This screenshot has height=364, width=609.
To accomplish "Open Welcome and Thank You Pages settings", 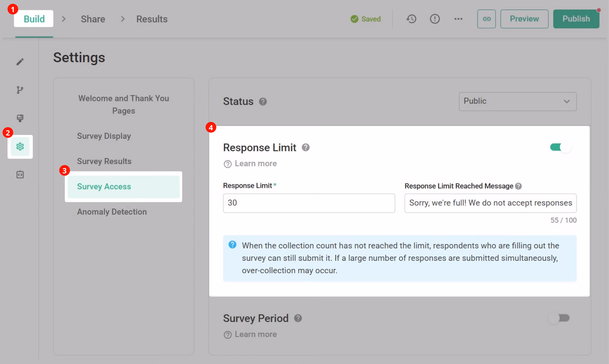I will (124, 105).
